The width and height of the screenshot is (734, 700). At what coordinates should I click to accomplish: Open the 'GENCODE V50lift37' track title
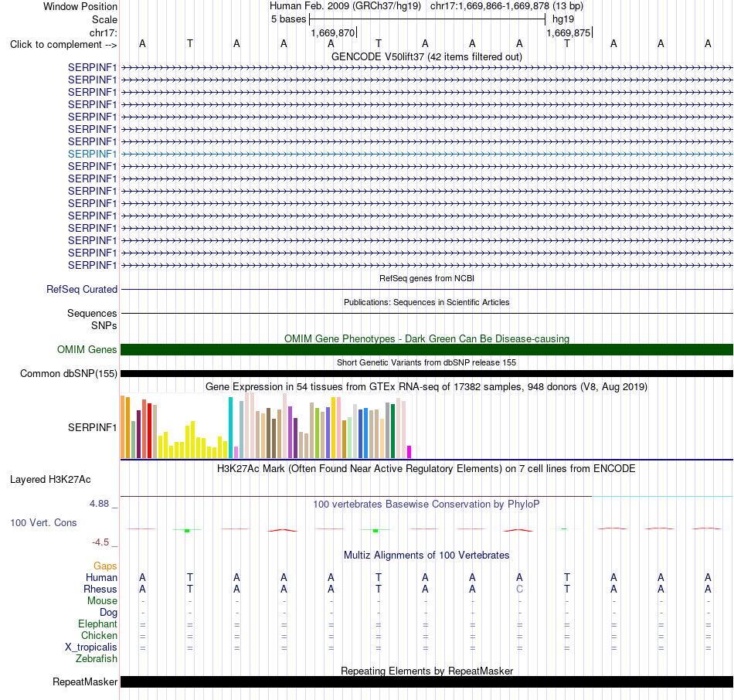click(426, 56)
